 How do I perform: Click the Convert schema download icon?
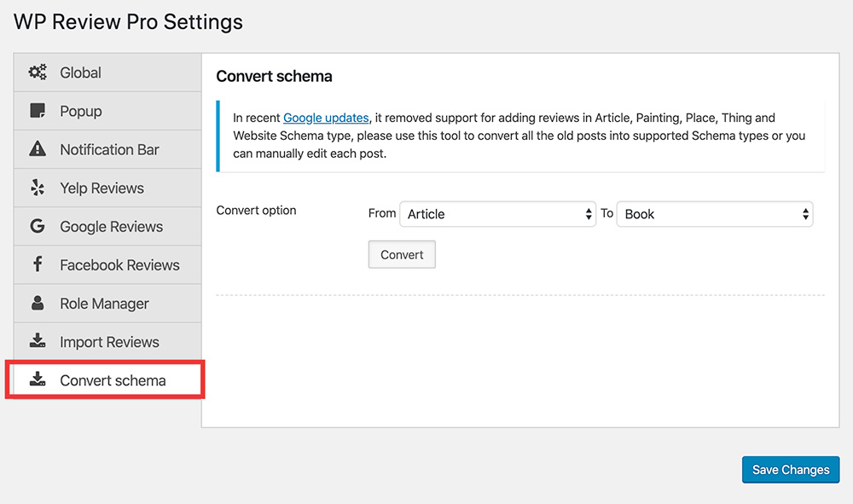click(38, 379)
